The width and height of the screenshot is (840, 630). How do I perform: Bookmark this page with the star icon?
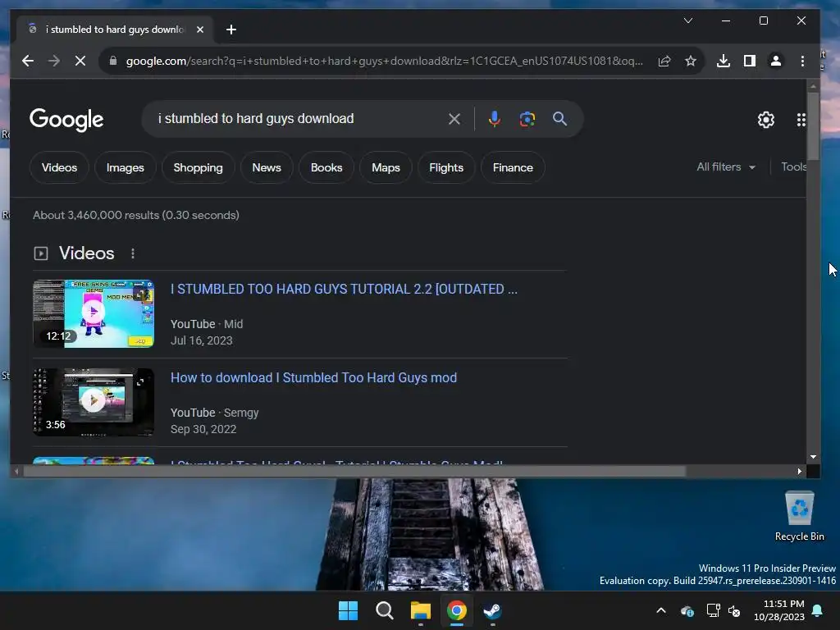click(x=691, y=61)
